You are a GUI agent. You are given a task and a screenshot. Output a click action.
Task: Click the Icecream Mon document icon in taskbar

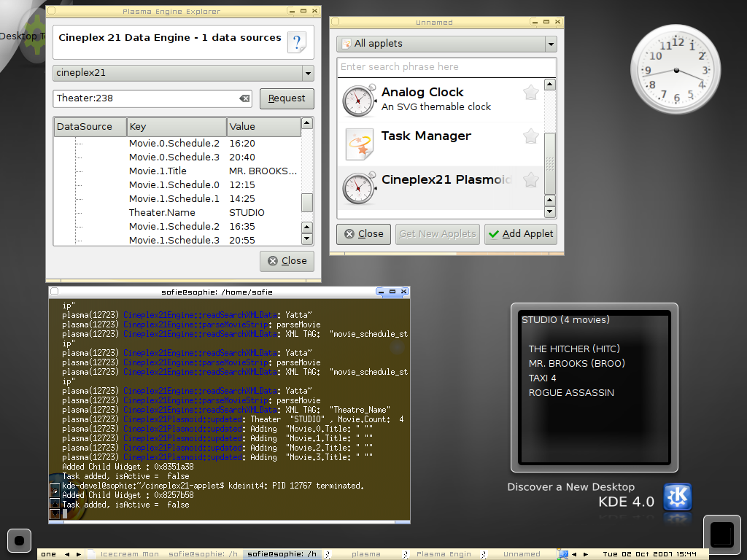(91, 554)
